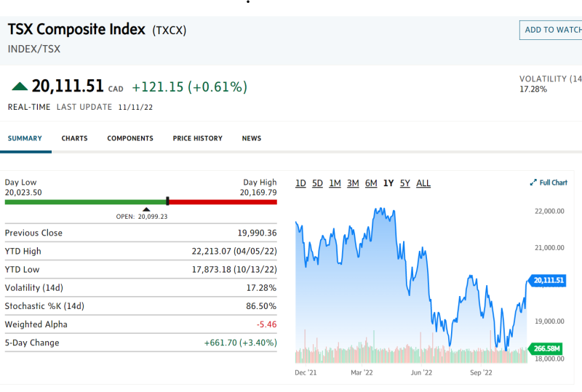Set chart range to 1D
Screen dimensions: 582x392
pos(300,183)
